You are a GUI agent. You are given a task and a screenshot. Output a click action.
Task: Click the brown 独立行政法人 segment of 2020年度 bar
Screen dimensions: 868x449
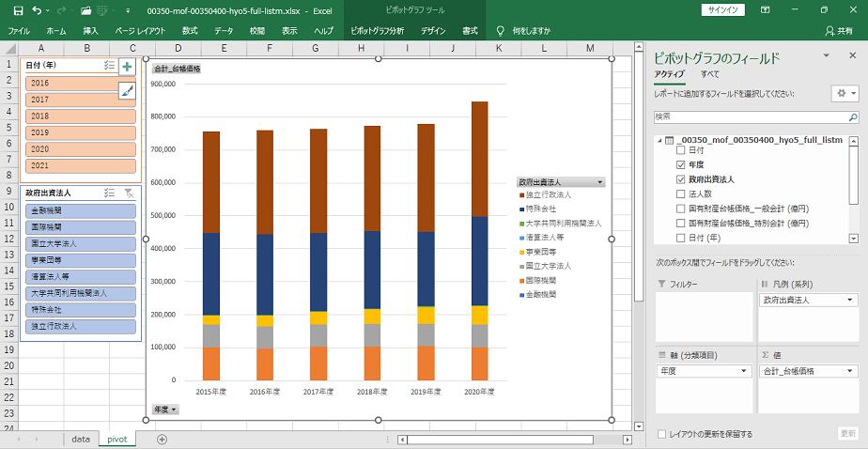pyautogui.click(x=479, y=160)
